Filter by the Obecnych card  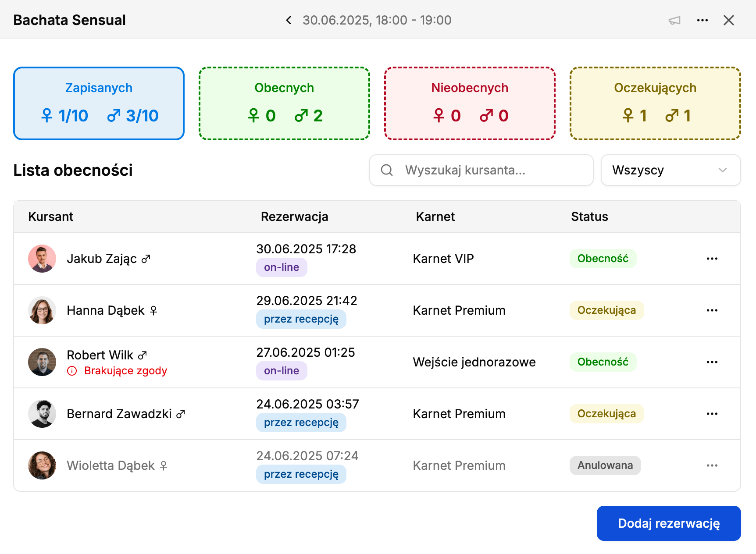[x=284, y=103]
